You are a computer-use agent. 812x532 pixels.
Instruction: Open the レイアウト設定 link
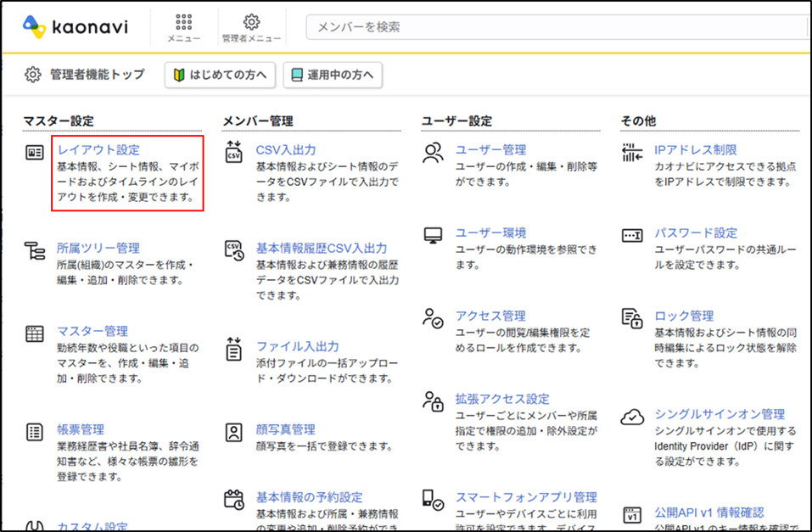(x=98, y=149)
